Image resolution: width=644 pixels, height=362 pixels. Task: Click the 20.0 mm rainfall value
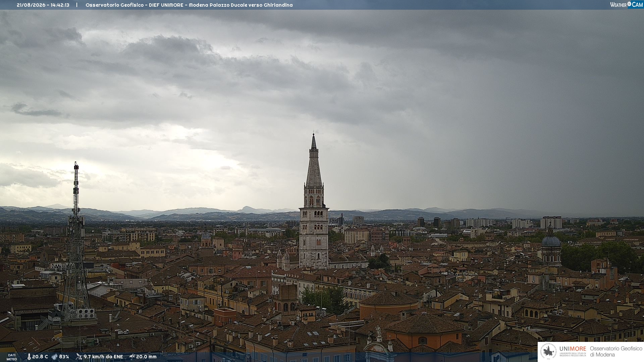coord(146,357)
